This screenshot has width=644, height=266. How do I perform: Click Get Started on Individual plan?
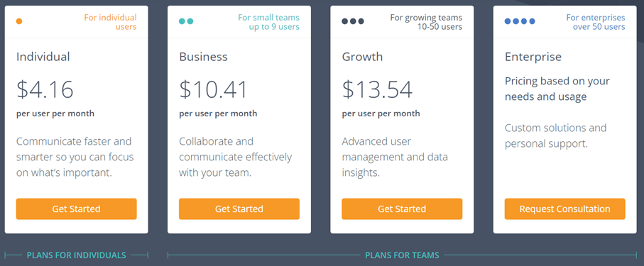(77, 209)
